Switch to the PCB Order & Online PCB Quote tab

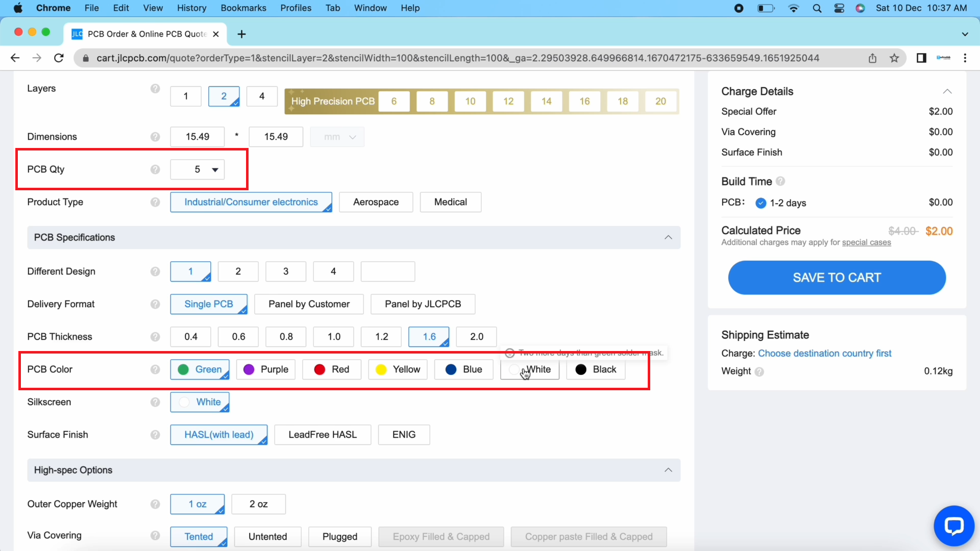coord(145,34)
